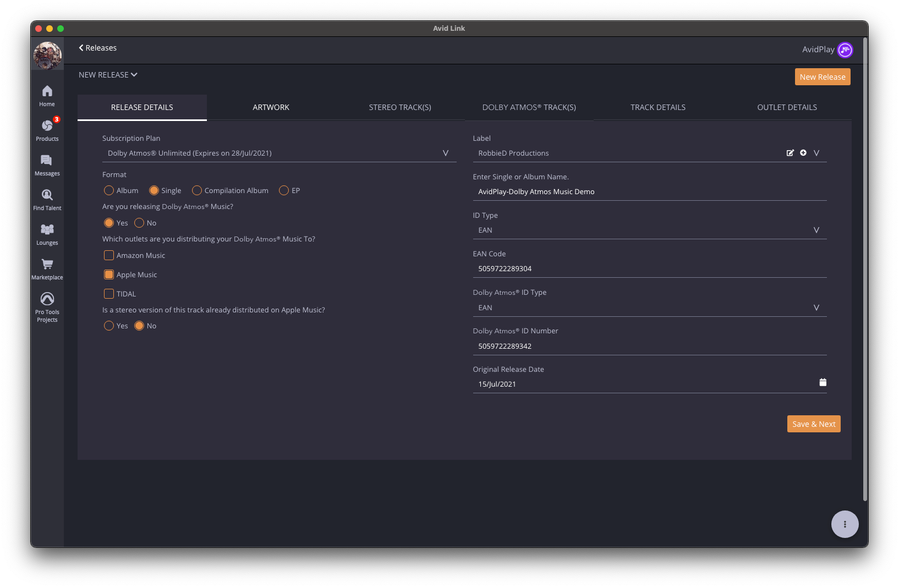Switch to the DOLBY ATMOS TRACK(S) tab
899x588 pixels.
tap(529, 107)
